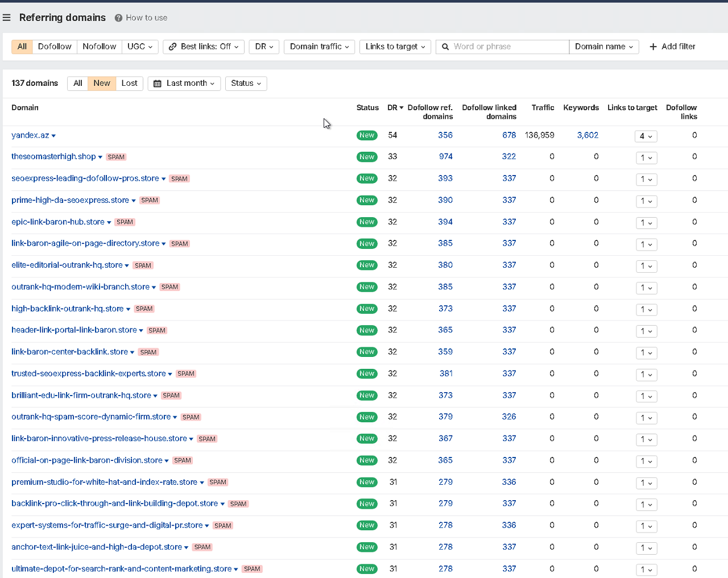Click the How to use help icon
Image resolution: width=728 pixels, height=578 pixels.
coord(118,18)
